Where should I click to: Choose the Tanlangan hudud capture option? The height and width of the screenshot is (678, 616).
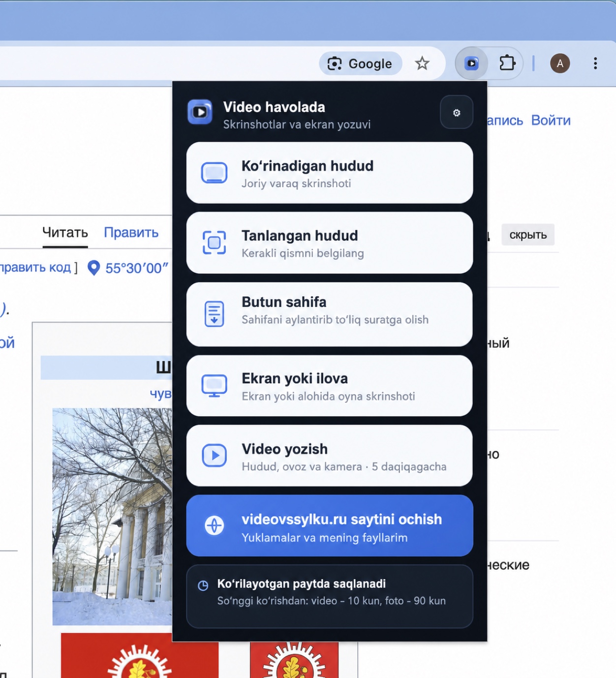330,243
